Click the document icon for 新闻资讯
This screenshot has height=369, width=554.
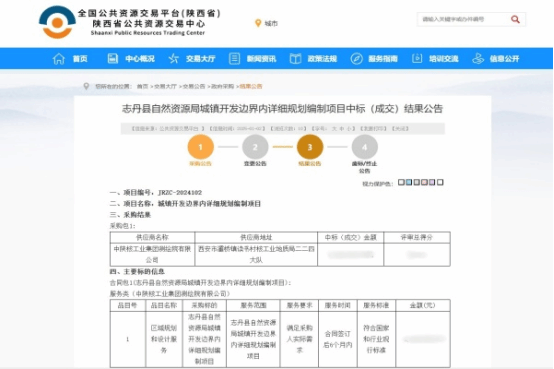point(234,58)
